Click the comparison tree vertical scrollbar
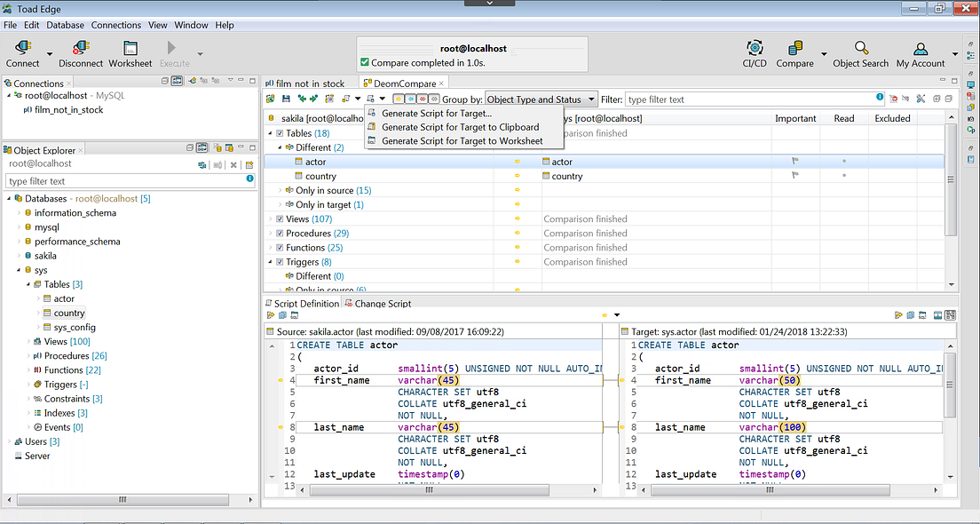Image resolution: width=980 pixels, height=524 pixels. coord(951,178)
